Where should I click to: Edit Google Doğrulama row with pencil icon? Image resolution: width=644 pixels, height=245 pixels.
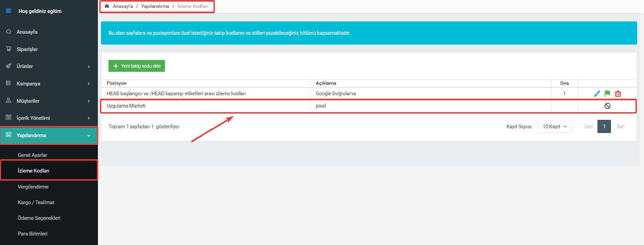click(x=597, y=94)
